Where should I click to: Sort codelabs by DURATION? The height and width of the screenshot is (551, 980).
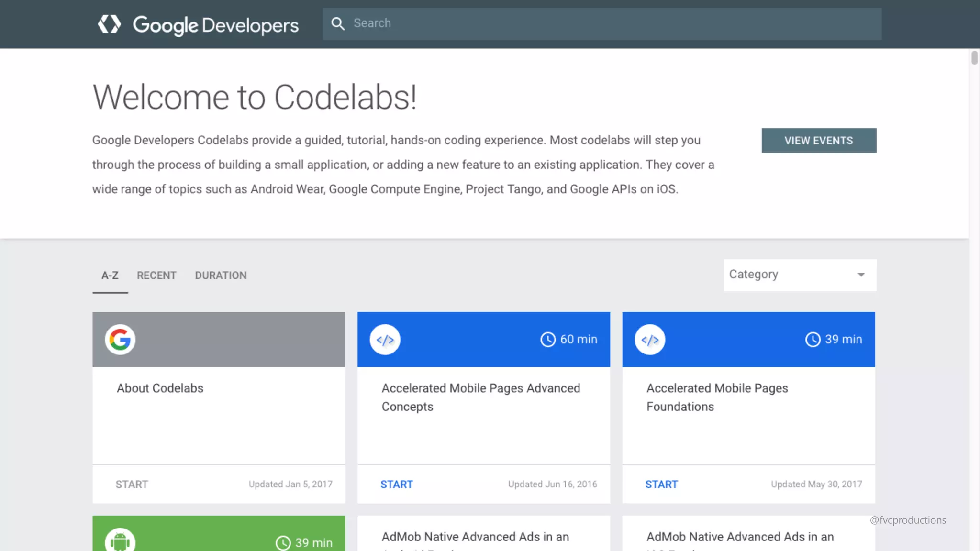click(221, 275)
